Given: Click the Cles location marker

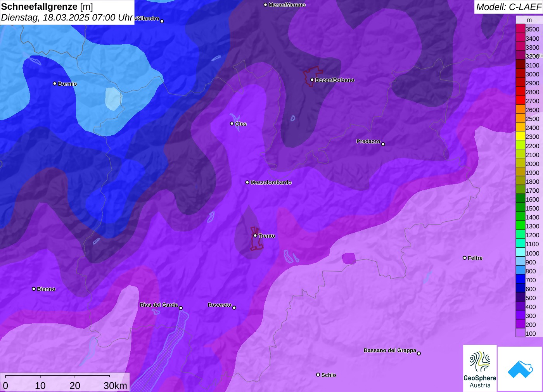Looking at the screenshot, I should click(232, 124).
